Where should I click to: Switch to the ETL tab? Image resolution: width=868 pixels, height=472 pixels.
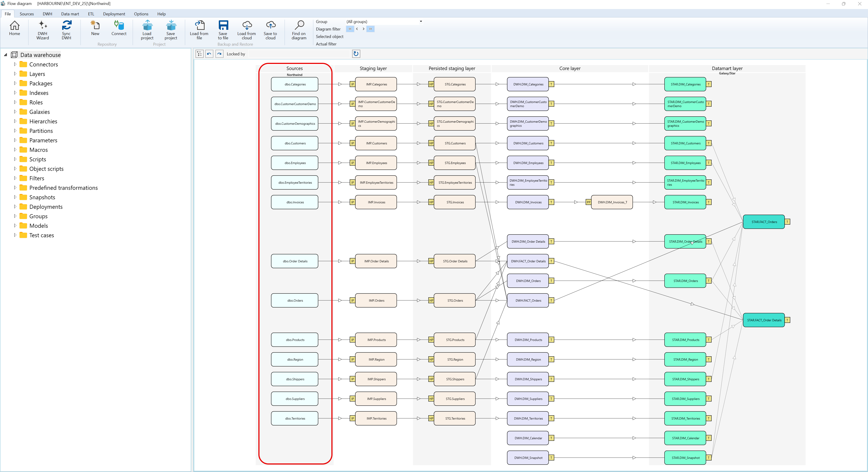point(91,14)
